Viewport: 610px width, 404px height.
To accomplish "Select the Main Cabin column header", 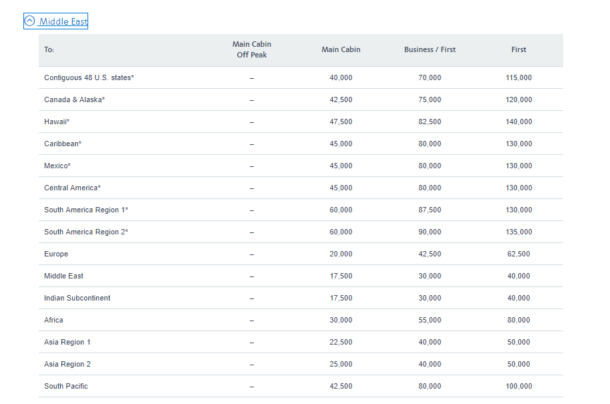I will (341, 49).
